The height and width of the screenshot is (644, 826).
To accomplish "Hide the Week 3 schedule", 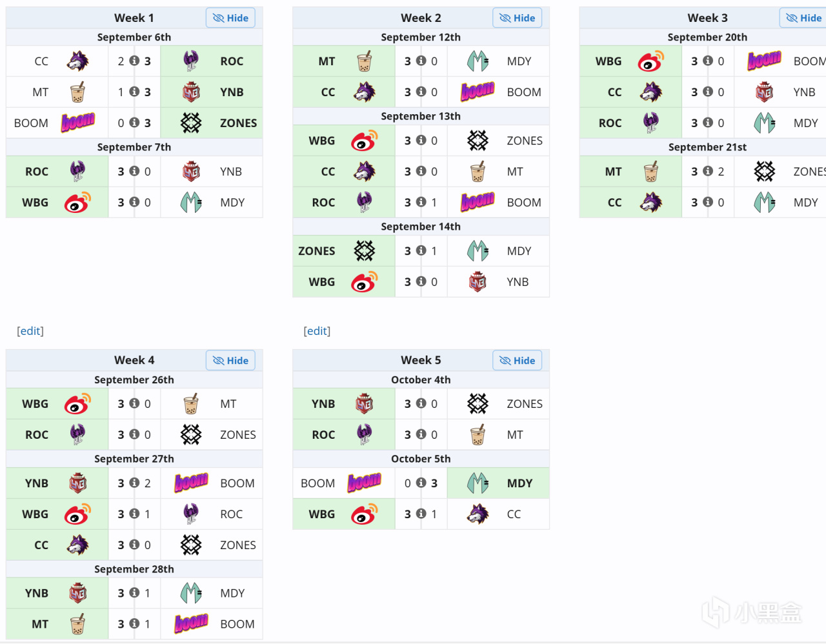I will click(803, 18).
